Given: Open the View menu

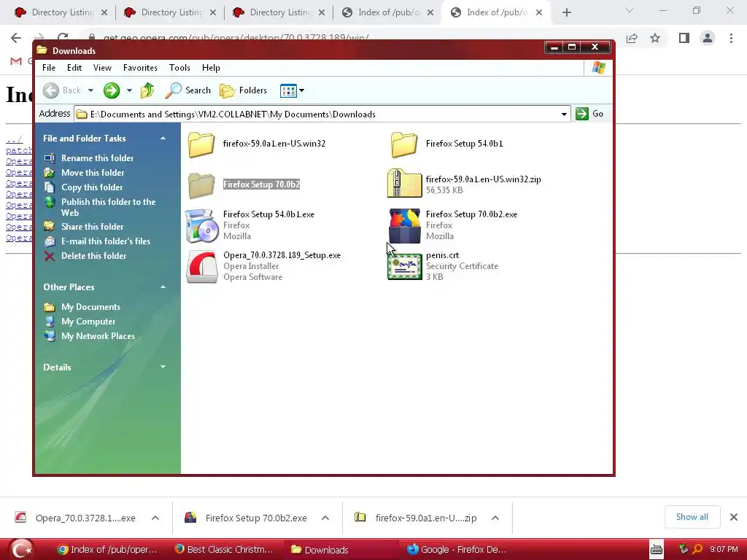Looking at the screenshot, I should 102,68.
